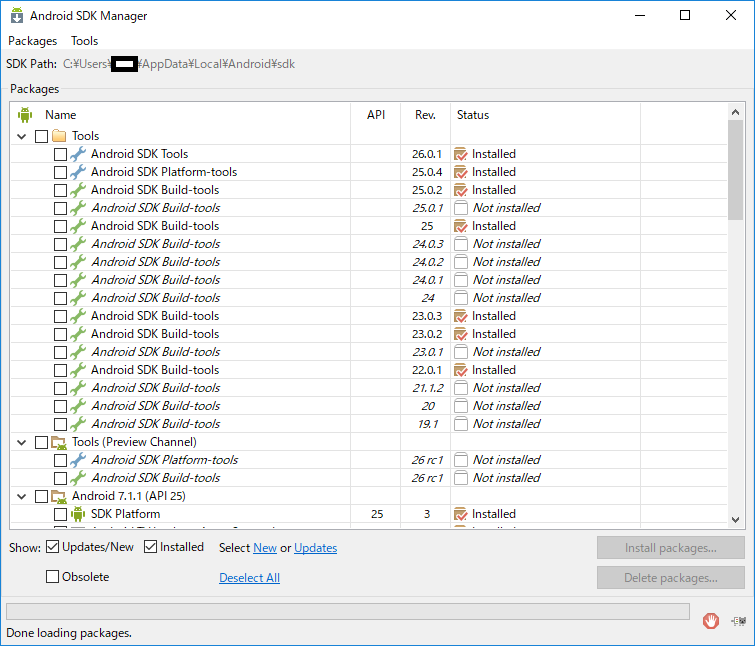Screen dimensions: 755x646
Task: Click the New selection link
Action: tap(265, 548)
